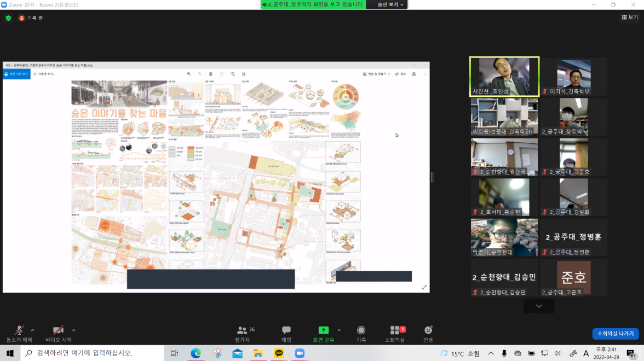Click the 소회의실 나가기 button
Image resolution: width=644 pixels, height=361 pixels.
pyautogui.click(x=615, y=334)
